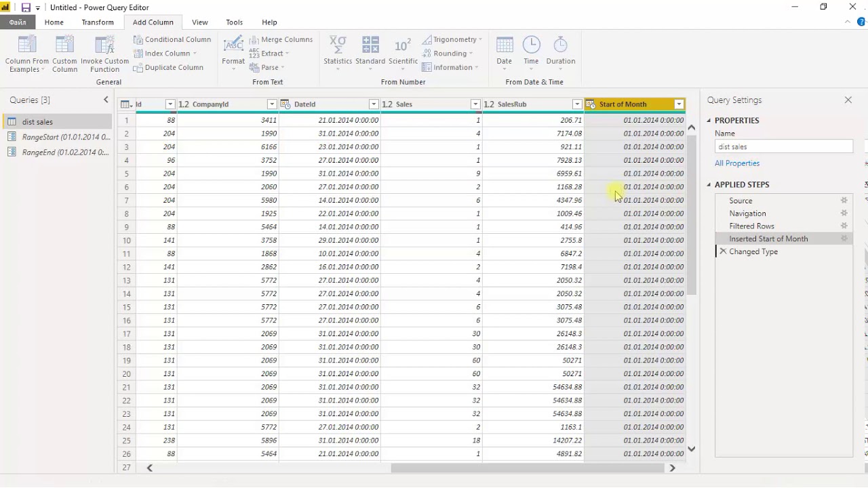
Task: Select Inserted Start of Month step
Action: coord(784,239)
